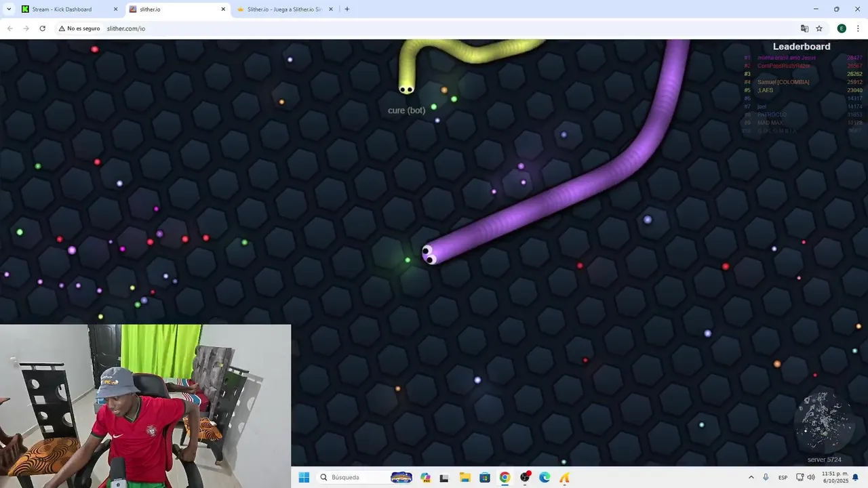Click the score 28427 on the leaderboard
The image size is (868, 488).
(854, 58)
